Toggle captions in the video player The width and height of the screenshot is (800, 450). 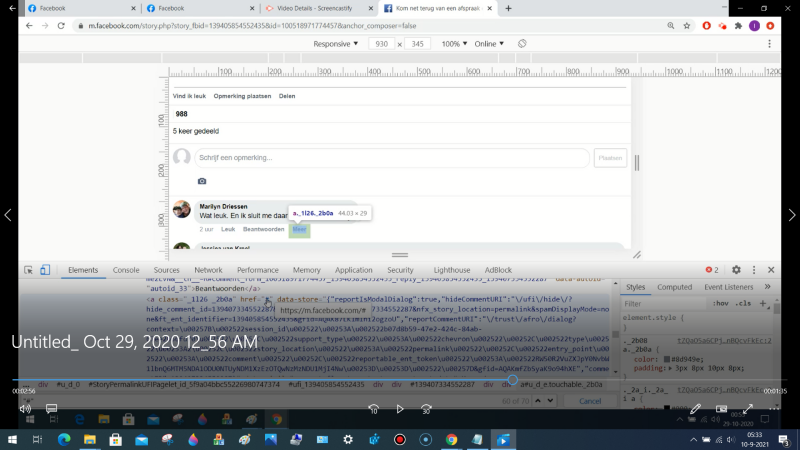click(x=52, y=409)
